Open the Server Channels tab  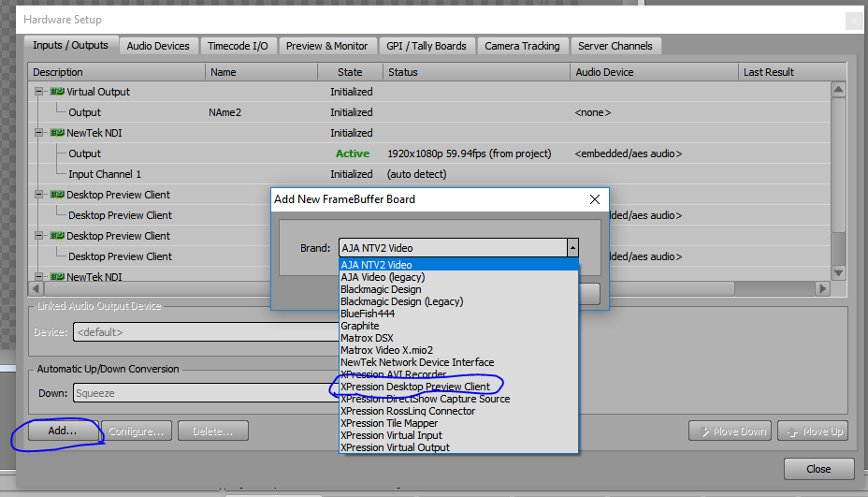[615, 46]
